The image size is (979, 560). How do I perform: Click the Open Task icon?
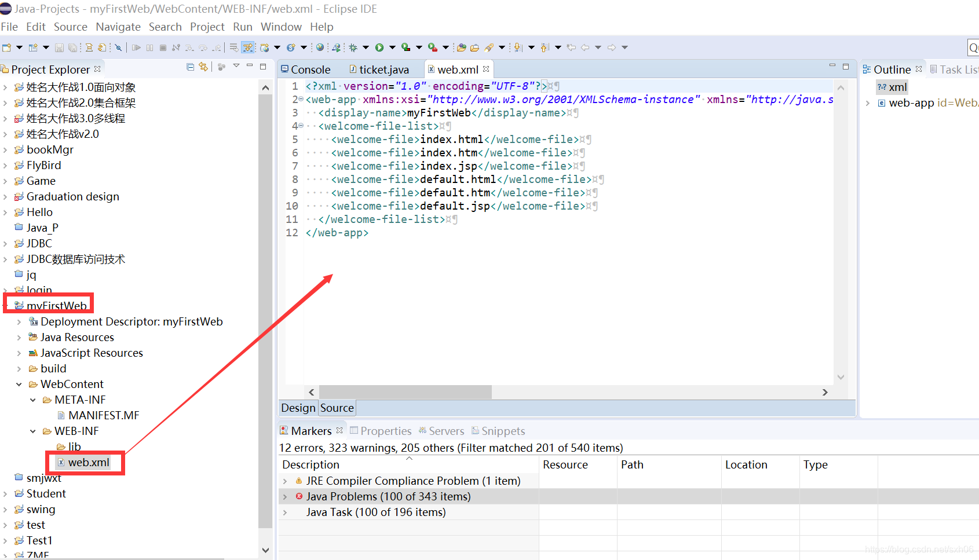(x=474, y=47)
